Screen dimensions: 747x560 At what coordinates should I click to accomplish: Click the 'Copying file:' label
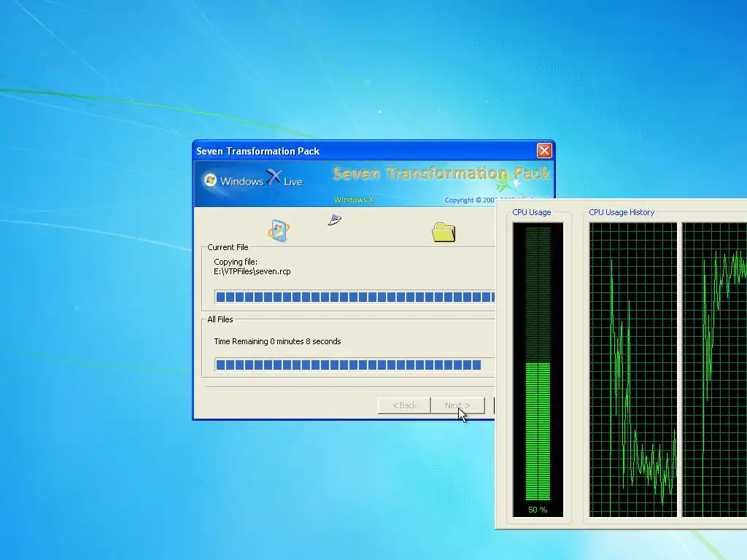(x=236, y=262)
